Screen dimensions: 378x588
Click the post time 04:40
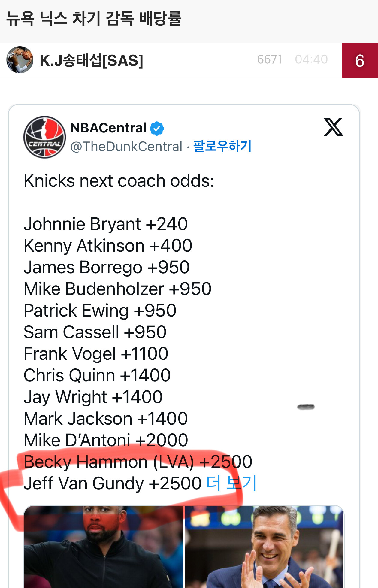click(x=311, y=59)
